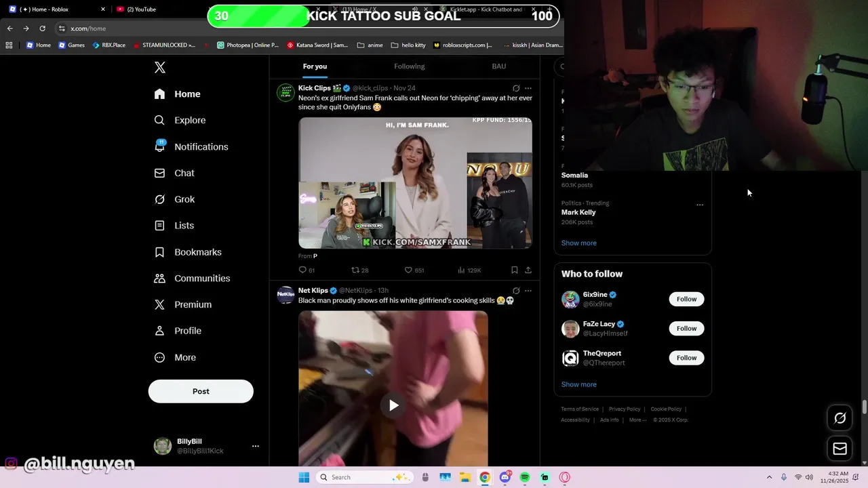Click Kick Clips profile avatar

(x=285, y=93)
